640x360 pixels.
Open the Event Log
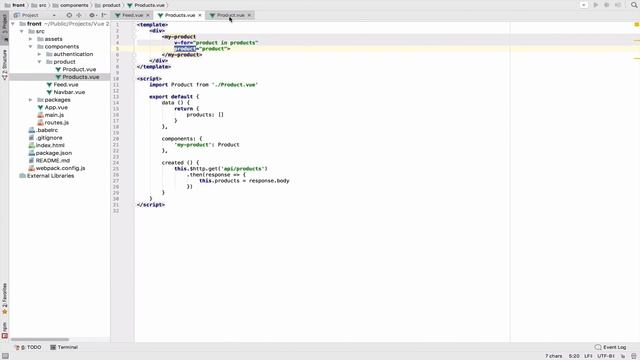point(610,347)
